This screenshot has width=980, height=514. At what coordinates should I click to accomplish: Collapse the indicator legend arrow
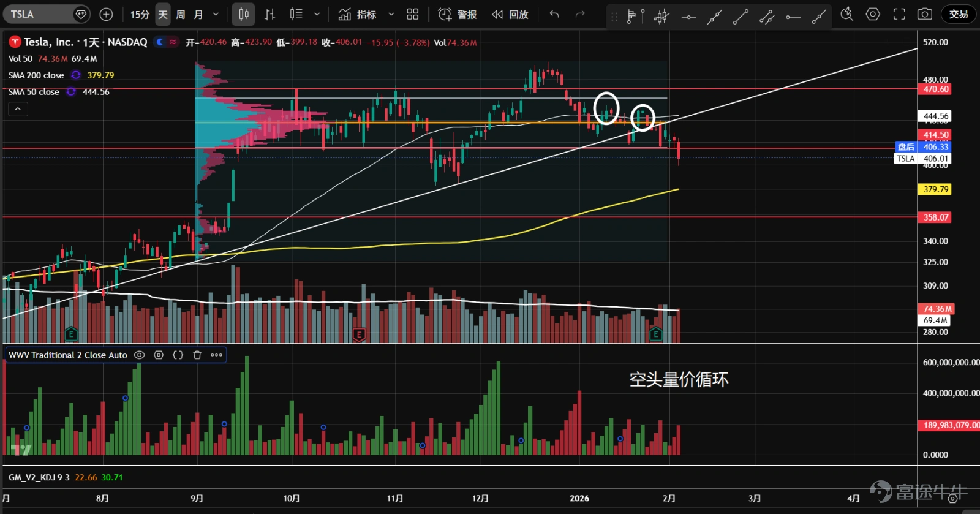18,109
